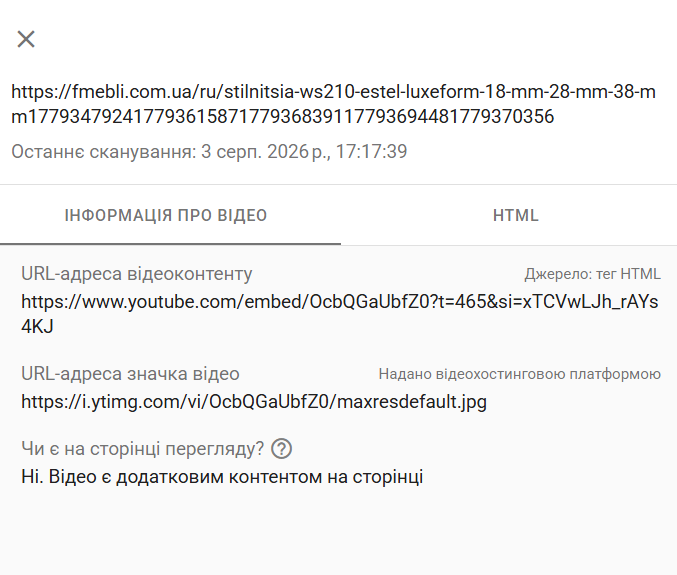Screen dimensions: 677x575
Task: Click the 'Джерело: тег HTML' source label
Action: coord(592,274)
